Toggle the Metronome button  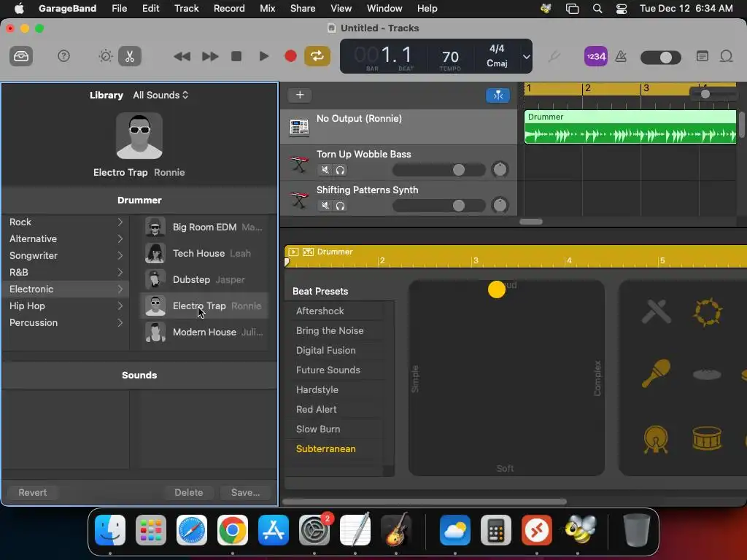coord(621,57)
